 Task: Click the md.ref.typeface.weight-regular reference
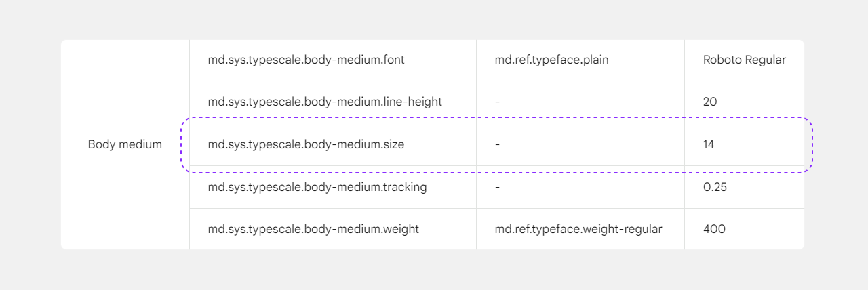(578, 229)
